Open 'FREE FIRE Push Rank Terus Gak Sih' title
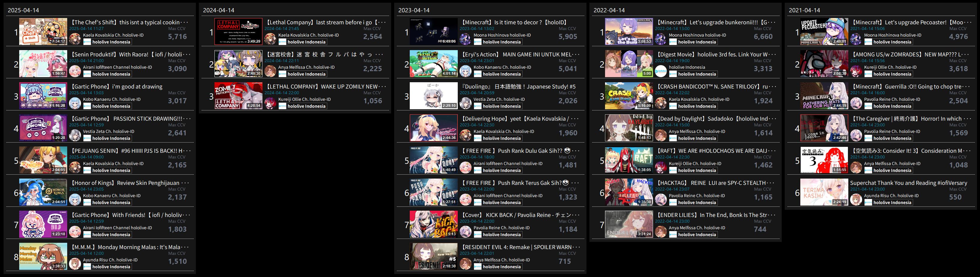 coord(520,183)
